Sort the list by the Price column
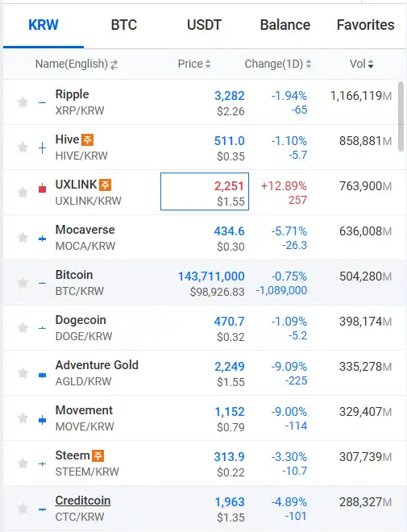 [194, 64]
